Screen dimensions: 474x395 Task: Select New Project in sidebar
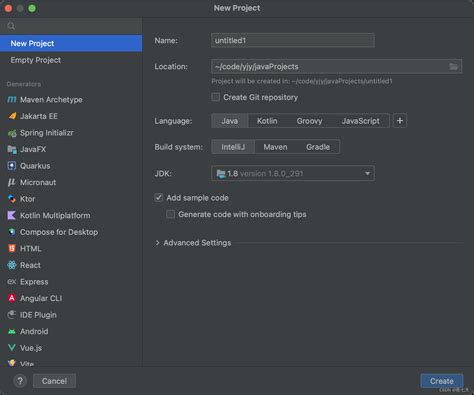[71, 43]
